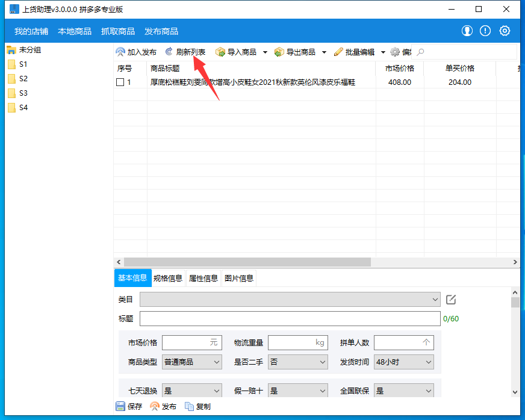Select product row 厚底松糕鞋 title
The width and height of the screenshot is (525, 420).
tap(253, 82)
